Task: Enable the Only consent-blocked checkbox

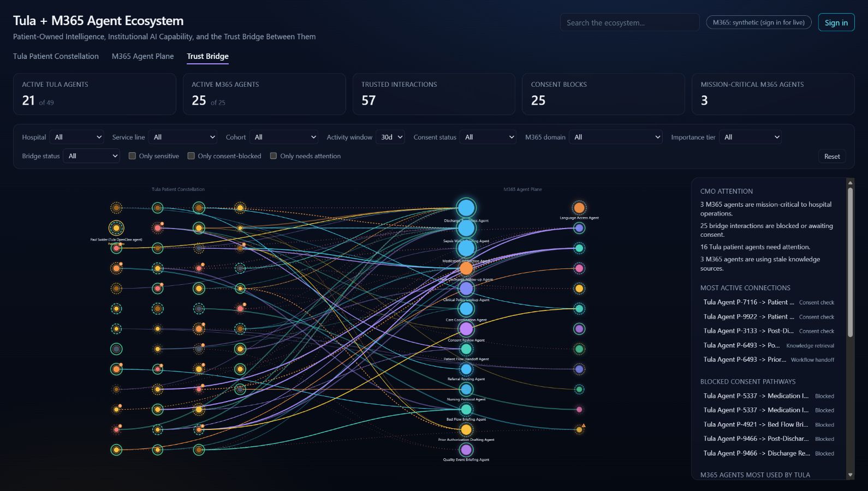Action: coord(191,156)
